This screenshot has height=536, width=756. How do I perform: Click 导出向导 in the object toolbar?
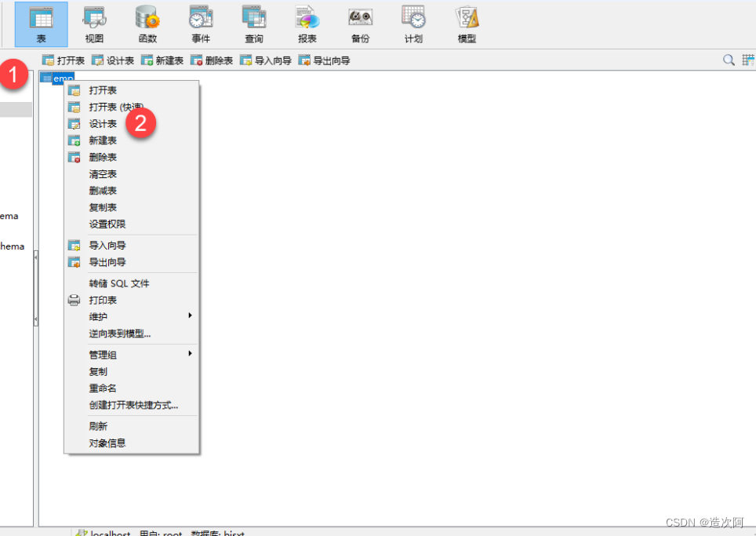[x=324, y=60]
